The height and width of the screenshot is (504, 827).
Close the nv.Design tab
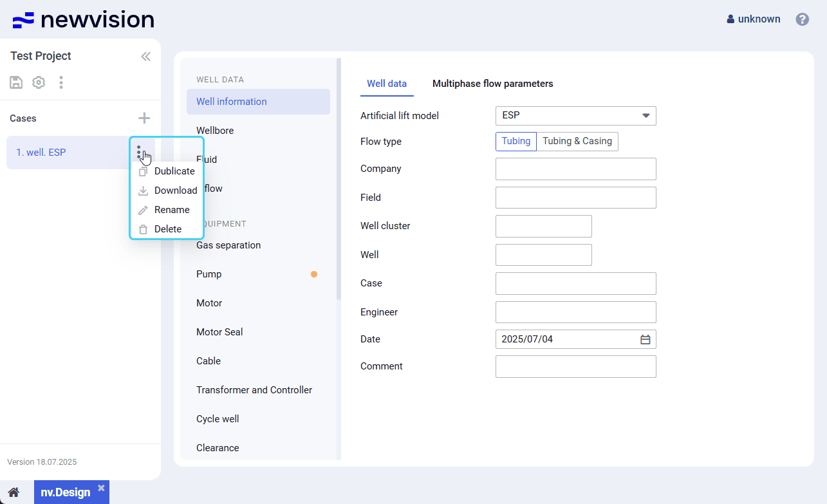[101, 488]
